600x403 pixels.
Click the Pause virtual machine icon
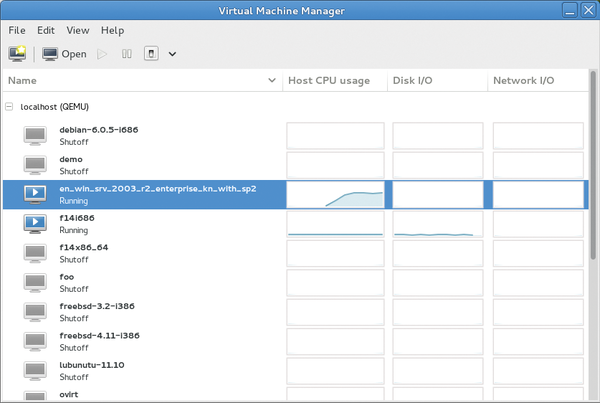tap(126, 54)
